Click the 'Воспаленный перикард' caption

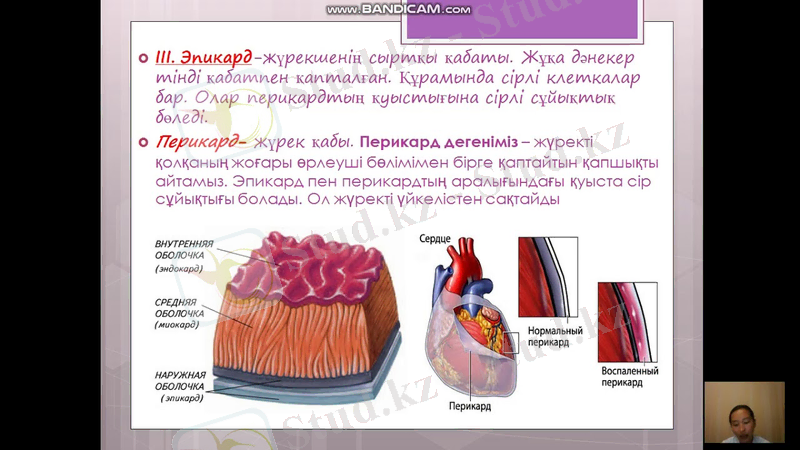[x=630, y=376]
